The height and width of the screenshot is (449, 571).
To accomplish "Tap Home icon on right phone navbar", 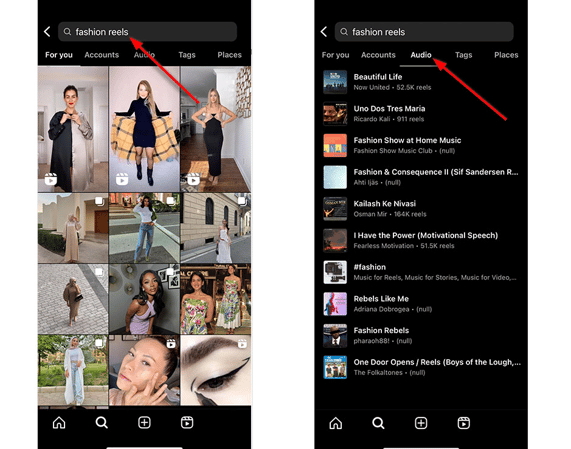I will [336, 423].
